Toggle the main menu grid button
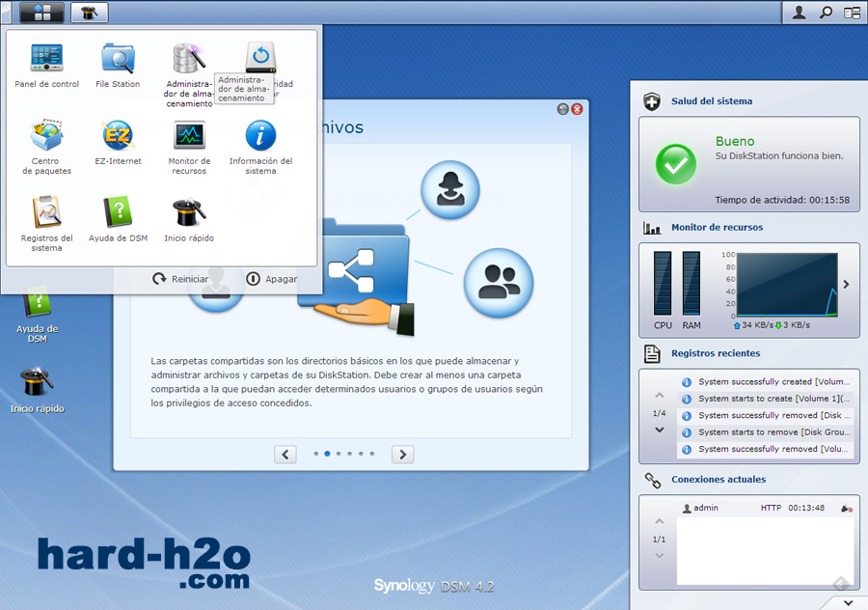 tap(42, 13)
